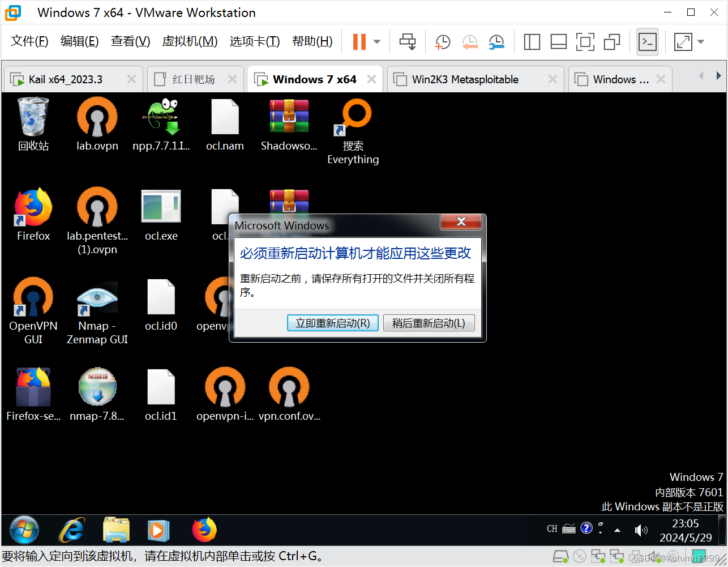Open the taskbar clock showing 23:05
Screen dimensions: 728x567
pyautogui.click(x=686, y=530)
